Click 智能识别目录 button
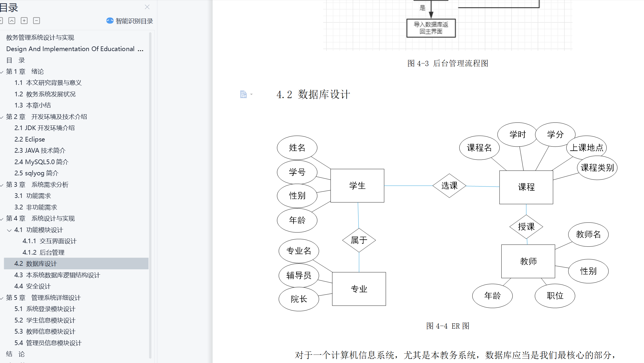This screenshot has height=363, width=644. click(x=134, y=21)
